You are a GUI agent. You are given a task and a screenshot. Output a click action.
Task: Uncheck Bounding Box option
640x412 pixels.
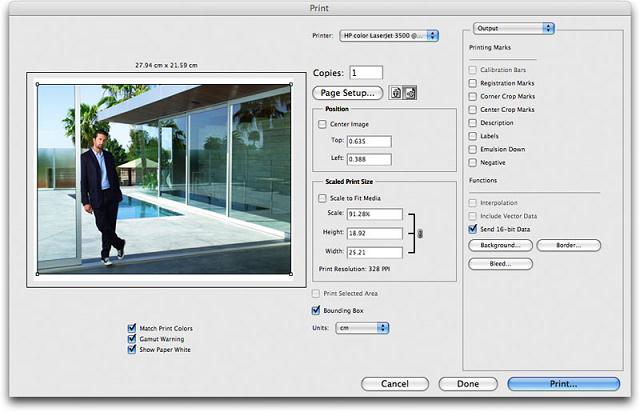[x=316, y=310]
